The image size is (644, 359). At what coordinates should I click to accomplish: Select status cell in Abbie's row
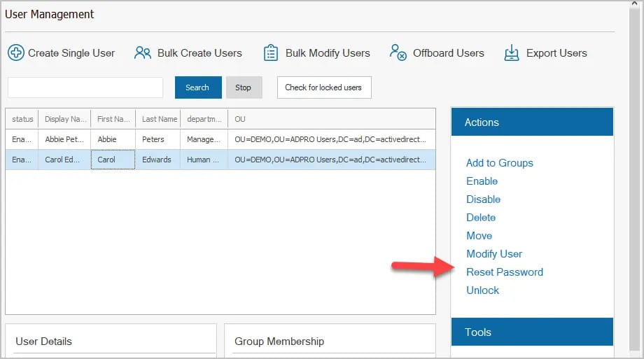click(x=22, y=139)
